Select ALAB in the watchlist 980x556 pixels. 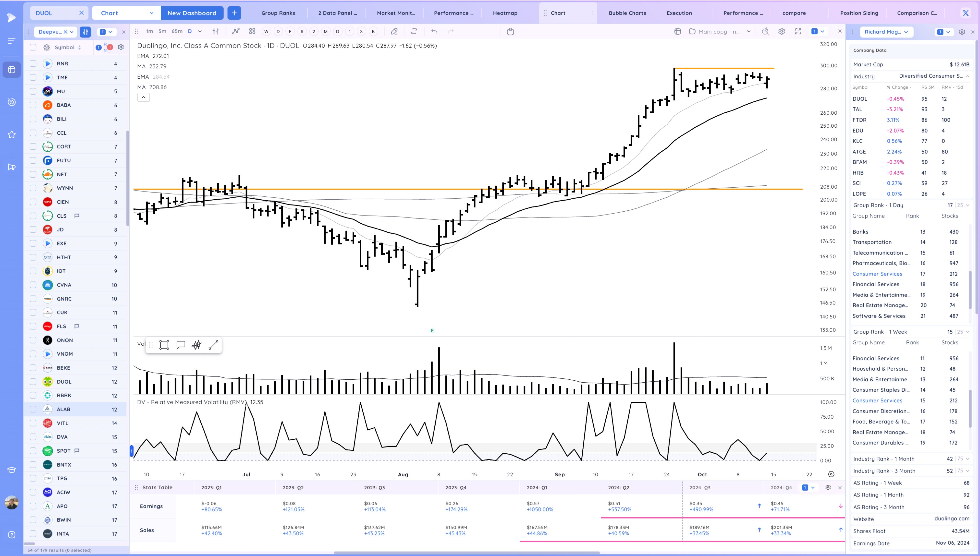63,409
